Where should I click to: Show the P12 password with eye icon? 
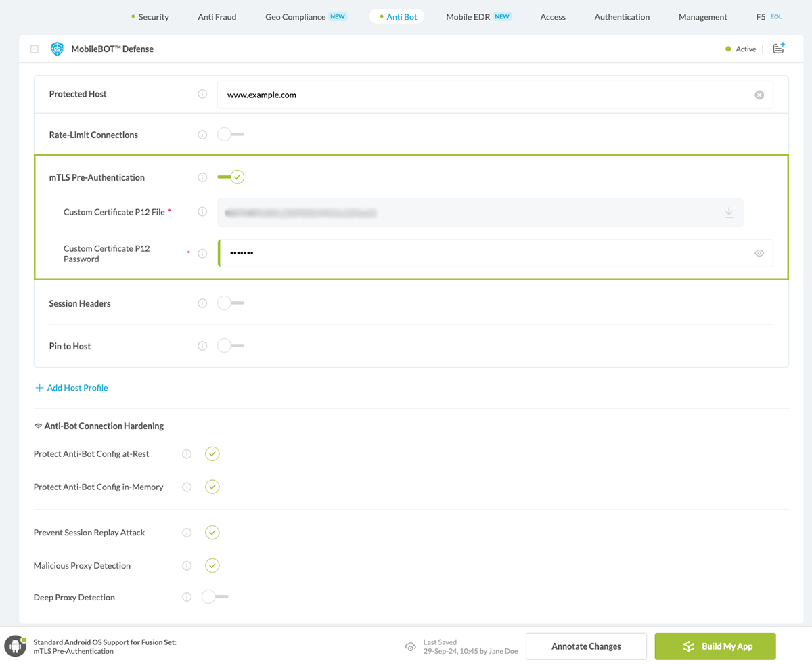[759, 253]
